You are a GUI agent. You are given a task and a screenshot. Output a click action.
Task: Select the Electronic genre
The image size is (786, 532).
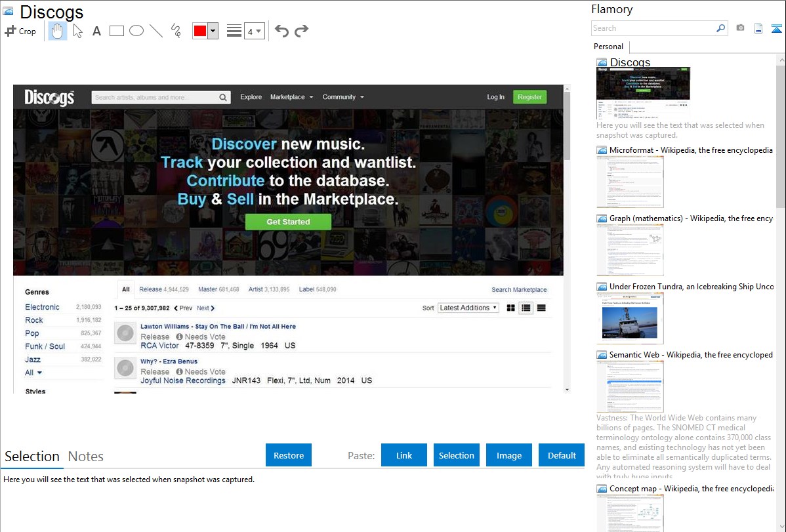click(42, 307)
